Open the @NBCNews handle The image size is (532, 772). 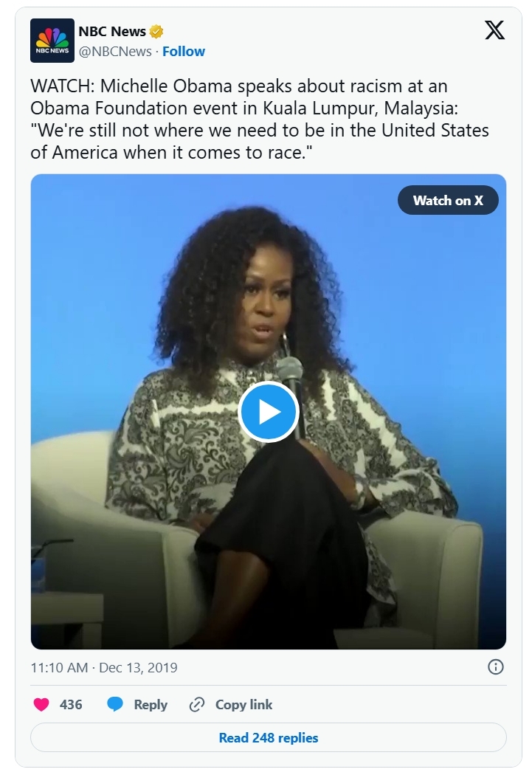pos(115,51)
